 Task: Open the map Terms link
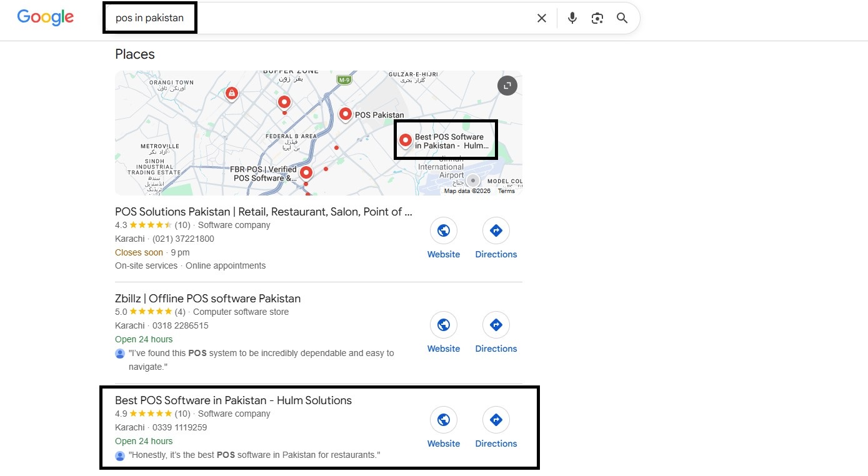(x=506, y=191)
